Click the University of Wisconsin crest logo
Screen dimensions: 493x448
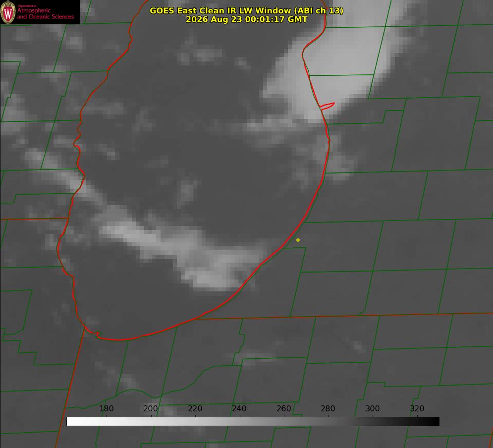coord(8,12)
